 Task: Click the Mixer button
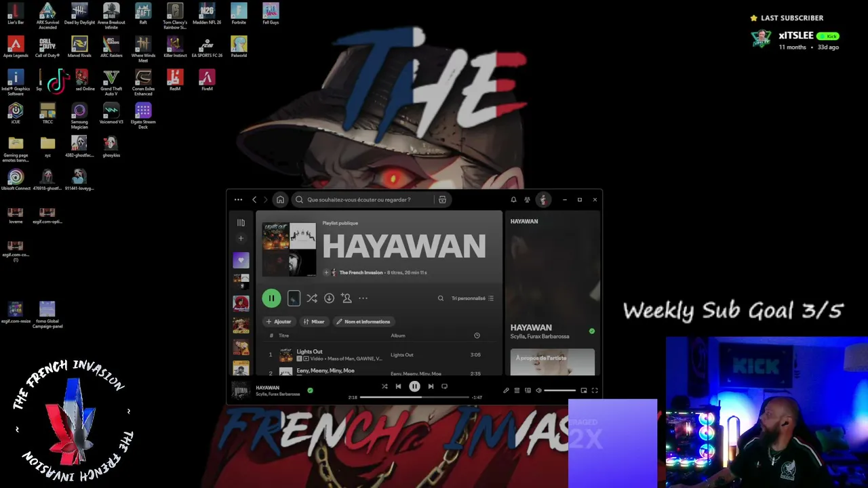[x=314, y=322]
